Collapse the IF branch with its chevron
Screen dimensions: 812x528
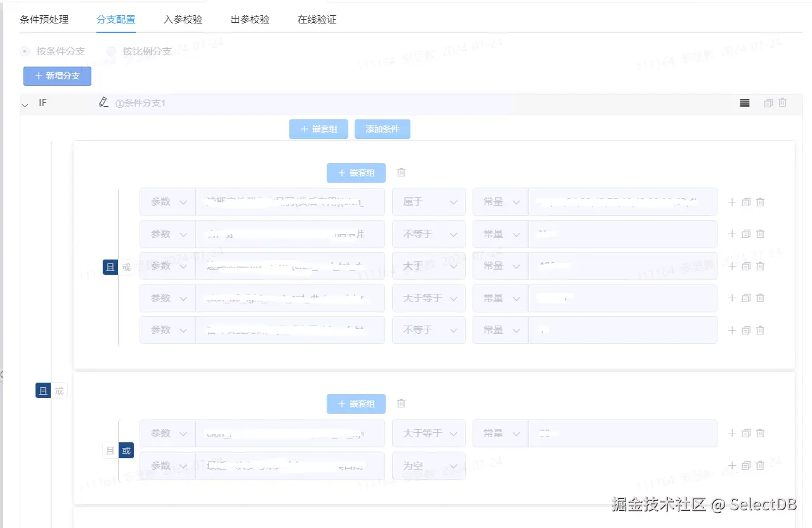[25, 104]
